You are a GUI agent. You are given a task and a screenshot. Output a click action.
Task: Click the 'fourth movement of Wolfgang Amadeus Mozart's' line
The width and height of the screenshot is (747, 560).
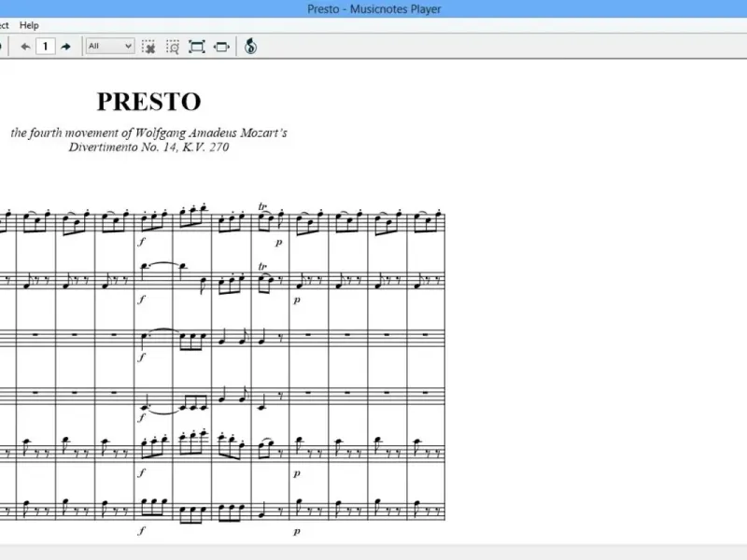coord(148,133)
